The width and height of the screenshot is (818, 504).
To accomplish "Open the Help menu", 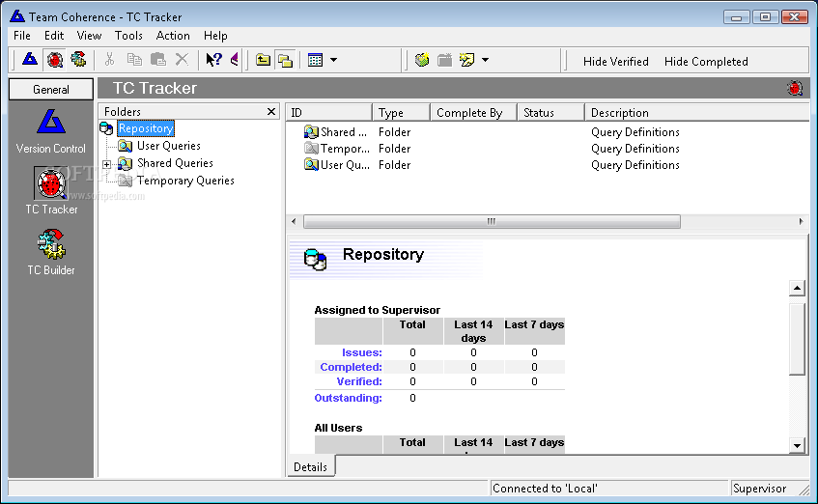I will (215, 36).
